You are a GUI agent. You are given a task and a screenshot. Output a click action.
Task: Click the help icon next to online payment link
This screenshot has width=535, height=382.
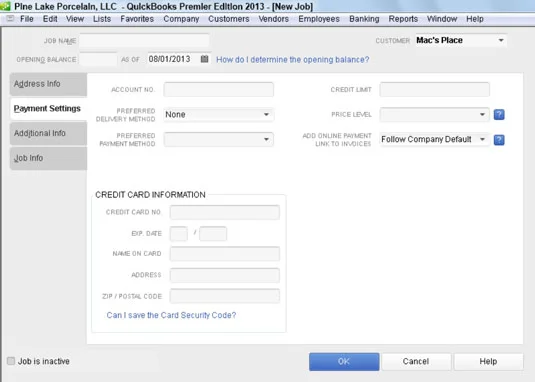pyautogui.click(x=499, y=140)
